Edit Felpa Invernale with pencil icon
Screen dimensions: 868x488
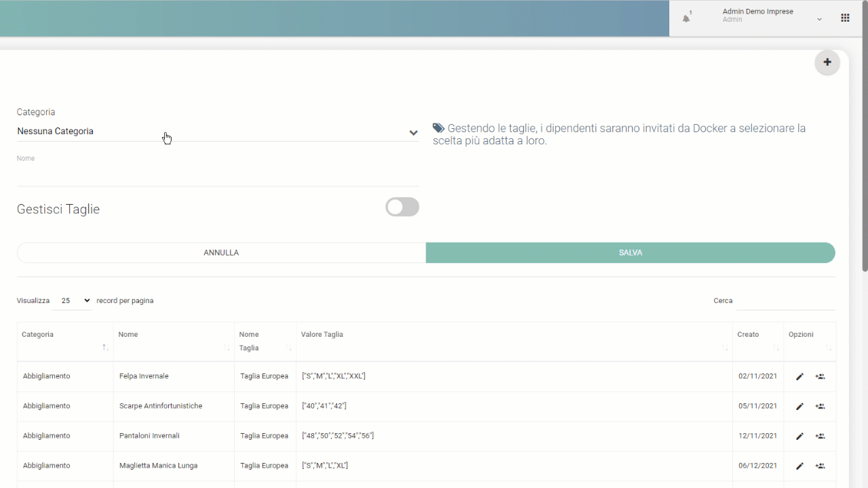[800, 376]
